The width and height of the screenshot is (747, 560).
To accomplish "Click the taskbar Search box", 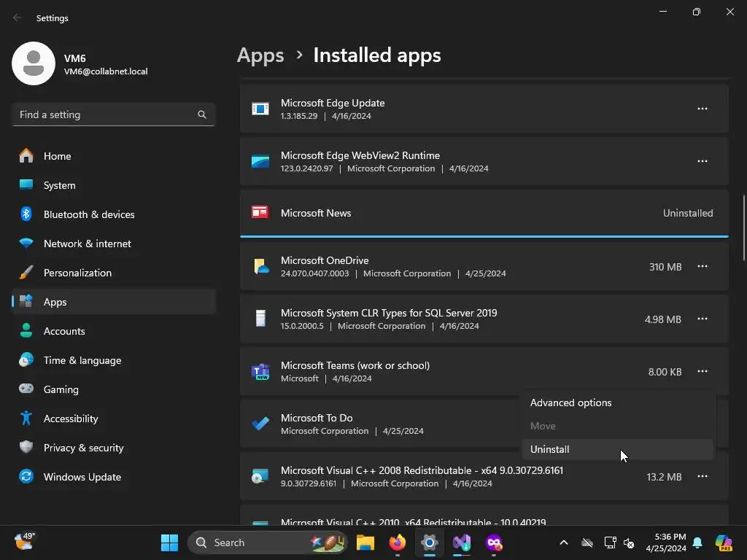I will point(268,542).
